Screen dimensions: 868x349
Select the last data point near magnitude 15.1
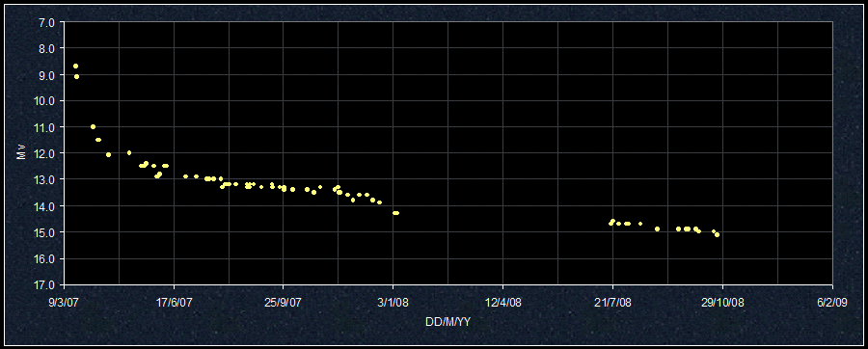pyautogui.click(x=717, y=235)
